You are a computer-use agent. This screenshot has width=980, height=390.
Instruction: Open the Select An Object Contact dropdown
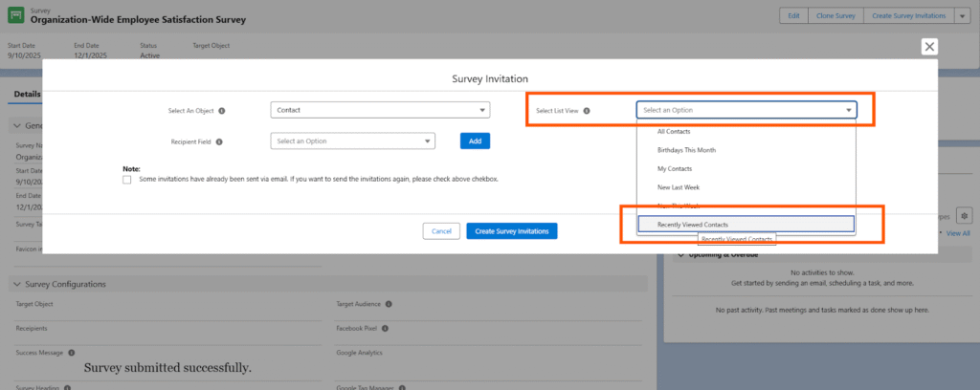380,111
